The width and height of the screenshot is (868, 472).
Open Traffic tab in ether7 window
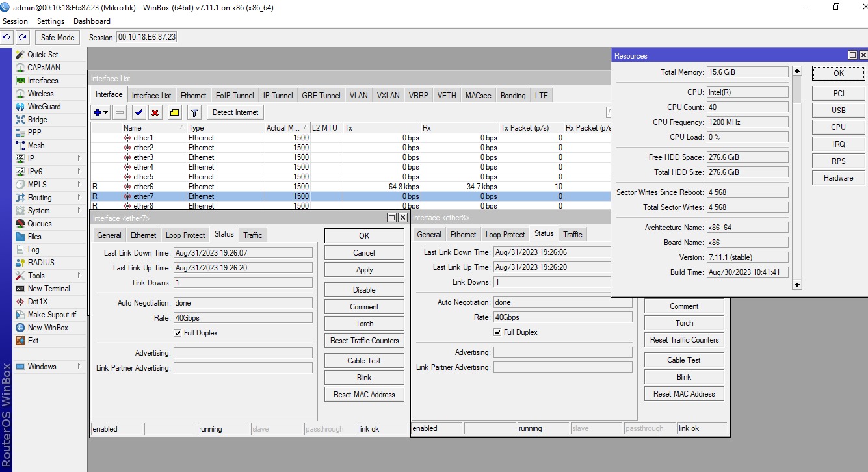tap(253, 235)
